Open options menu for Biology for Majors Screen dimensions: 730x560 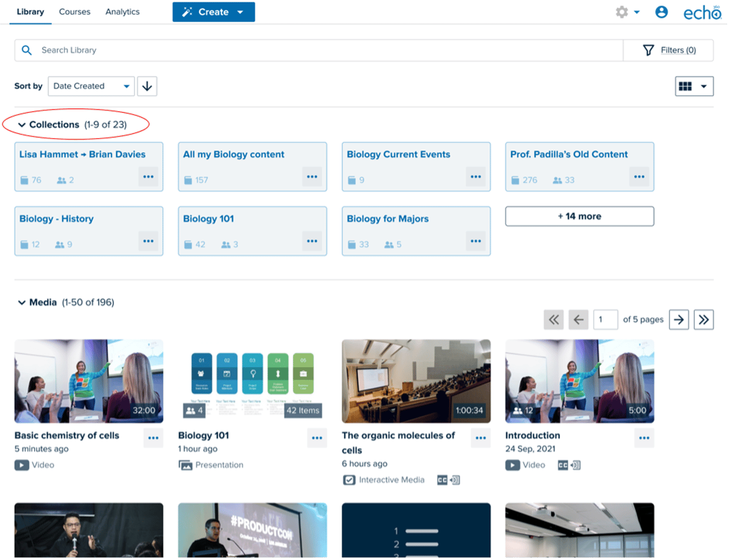[476, 241]
